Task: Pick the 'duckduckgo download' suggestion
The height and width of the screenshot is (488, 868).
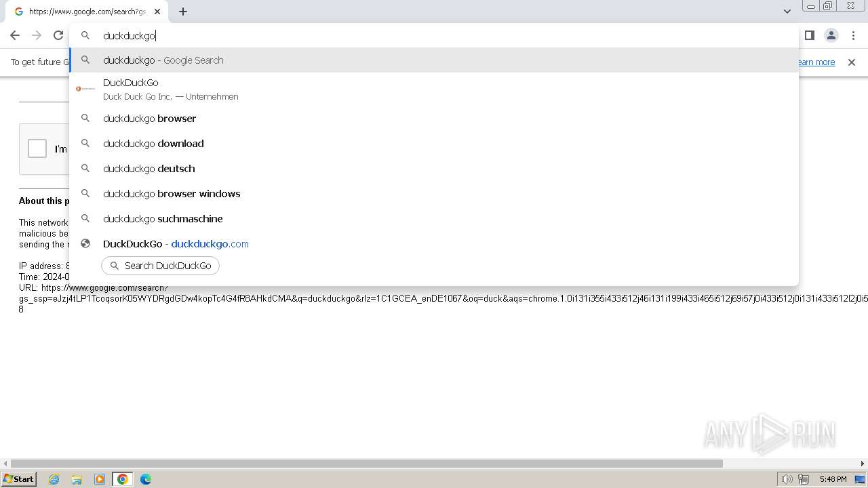Action: coord(434,144)
